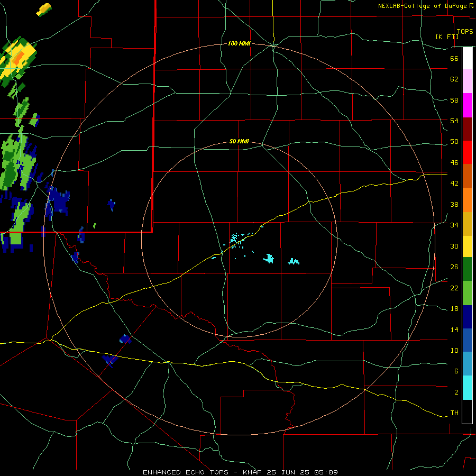Click the legend value "18"

[x=454, y=309]
